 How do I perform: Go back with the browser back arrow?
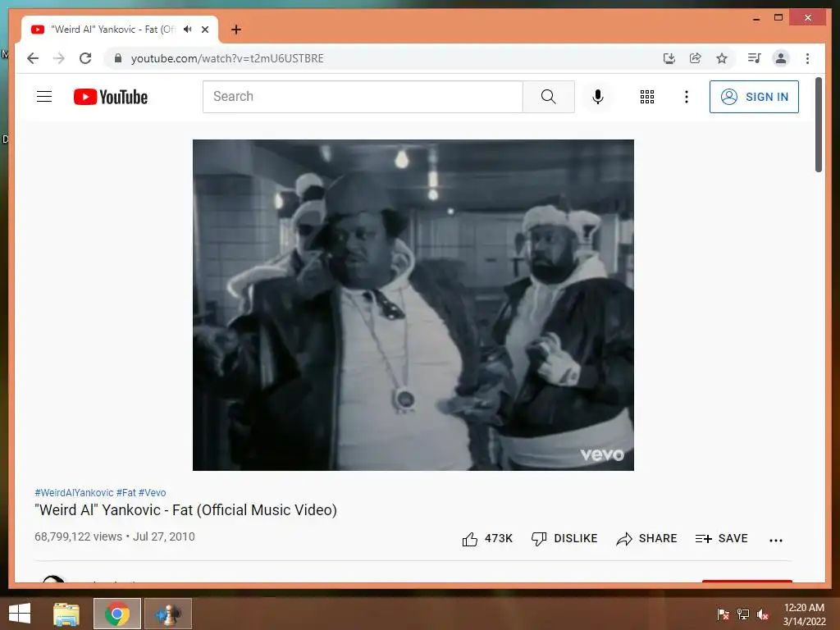click(x=33, y=58)
